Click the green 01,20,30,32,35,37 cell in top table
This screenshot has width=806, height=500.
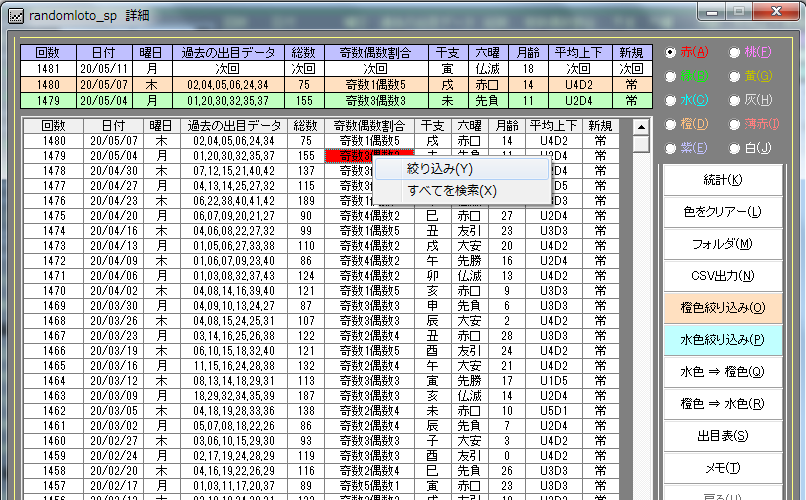tap(228, 101)
